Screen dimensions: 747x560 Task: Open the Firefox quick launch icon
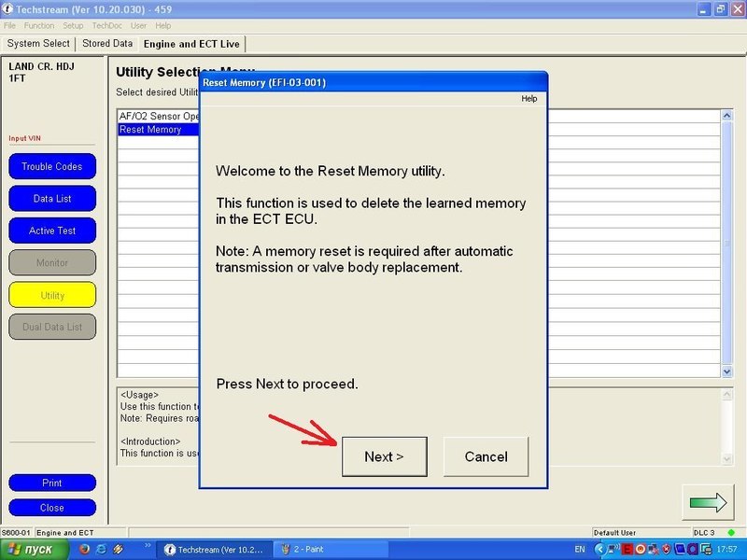pos(84,550)
